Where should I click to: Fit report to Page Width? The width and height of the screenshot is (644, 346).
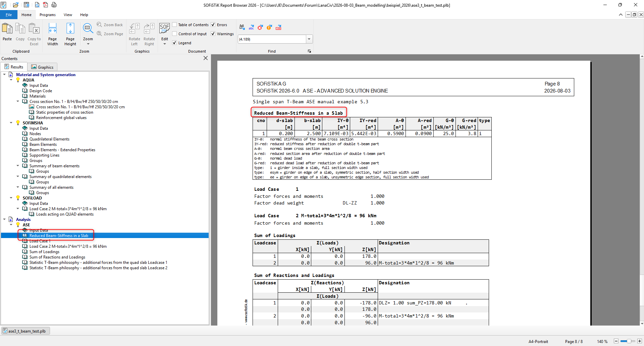[x=53, y=34]
